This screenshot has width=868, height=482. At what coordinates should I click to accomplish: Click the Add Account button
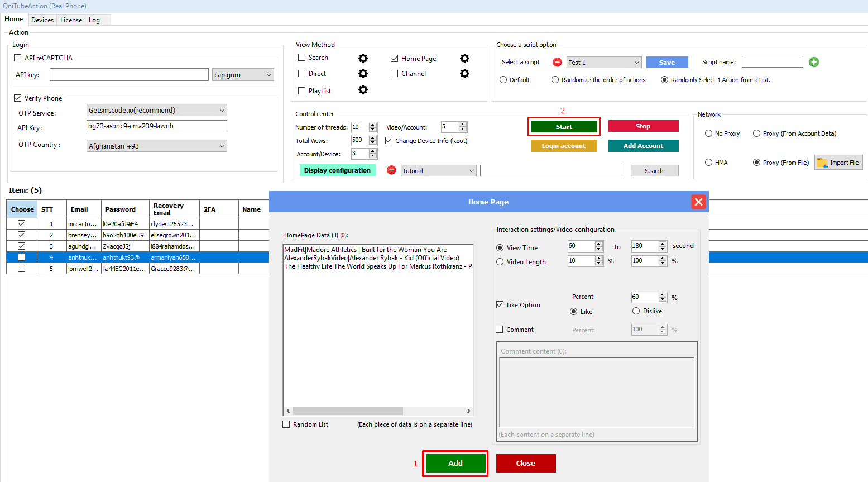coord(643,146)
